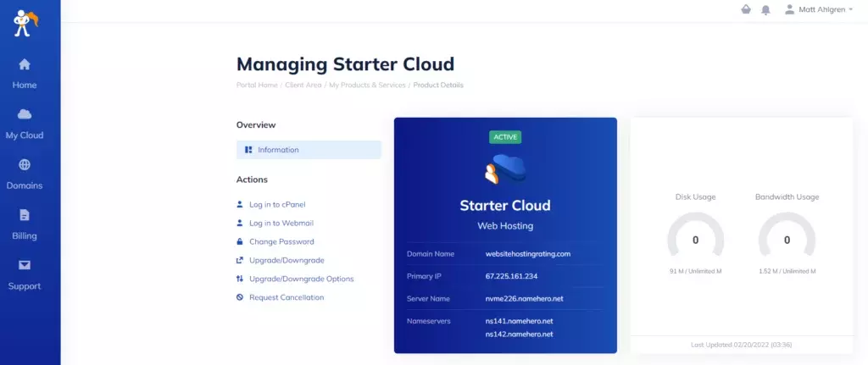Click the 1.52 M / Unlimited M text
The image size is (868, 365).
[x=787, y=272]
